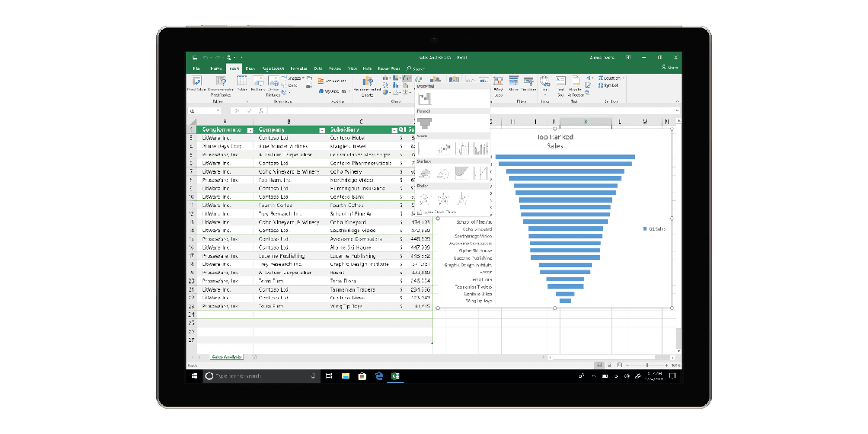Image resolution: width=868 pixels, height=434 pixels.
Task: Insert a Symbol
Action: pyautogui.click(x=608, y=85)
